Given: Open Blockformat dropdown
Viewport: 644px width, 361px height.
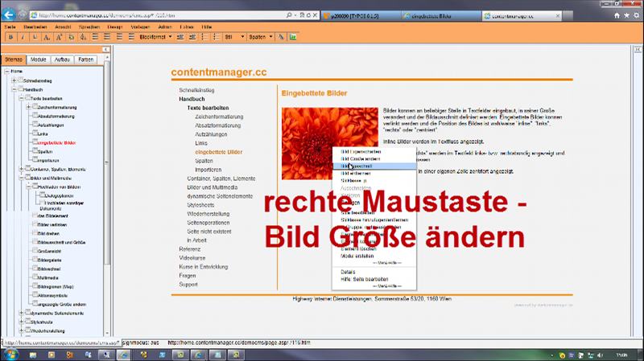Looking at the screenshot, I should (x=155, y=37).
